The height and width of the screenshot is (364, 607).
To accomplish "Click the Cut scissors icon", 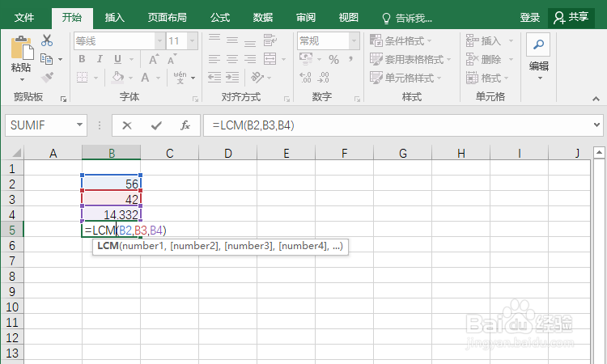I will (47, 40).
